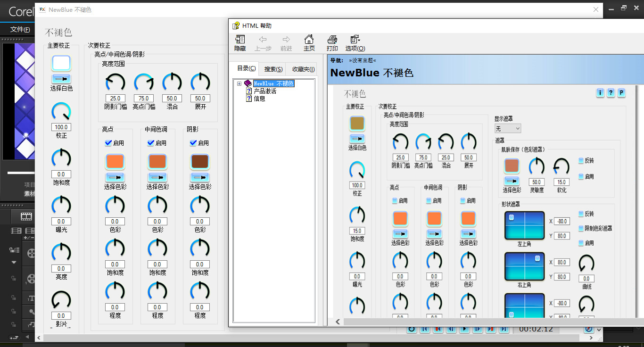
Task: Click the Hide (隐藏) button in HTML Help toolbar
Action: (240, 43)
